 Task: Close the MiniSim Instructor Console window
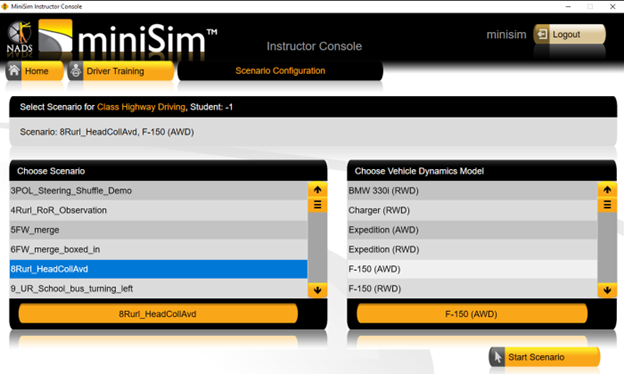612,6
